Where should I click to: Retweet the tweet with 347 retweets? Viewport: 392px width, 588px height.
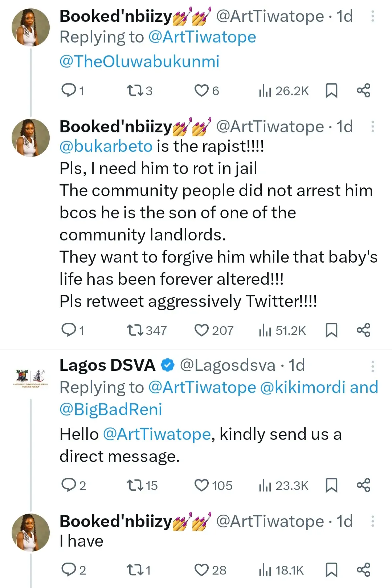pos(135,331)
